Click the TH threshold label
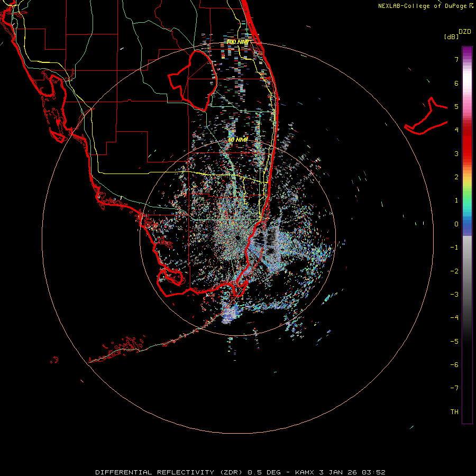The height and width of the screenshot is (476, 476). click(x=454, y=412)
